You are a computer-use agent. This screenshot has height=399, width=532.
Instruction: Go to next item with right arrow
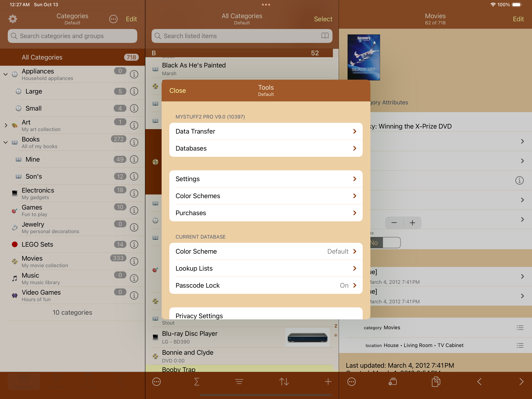(x=521, y=381)
